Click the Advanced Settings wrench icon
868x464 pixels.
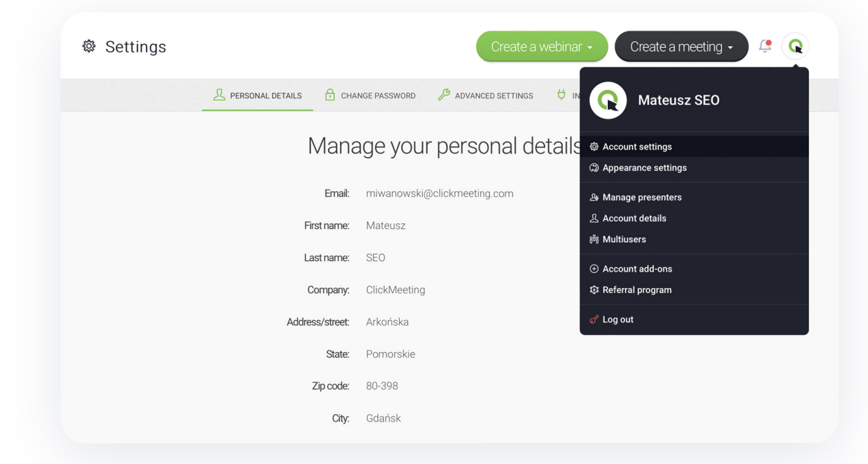click(x=444, y=95)
